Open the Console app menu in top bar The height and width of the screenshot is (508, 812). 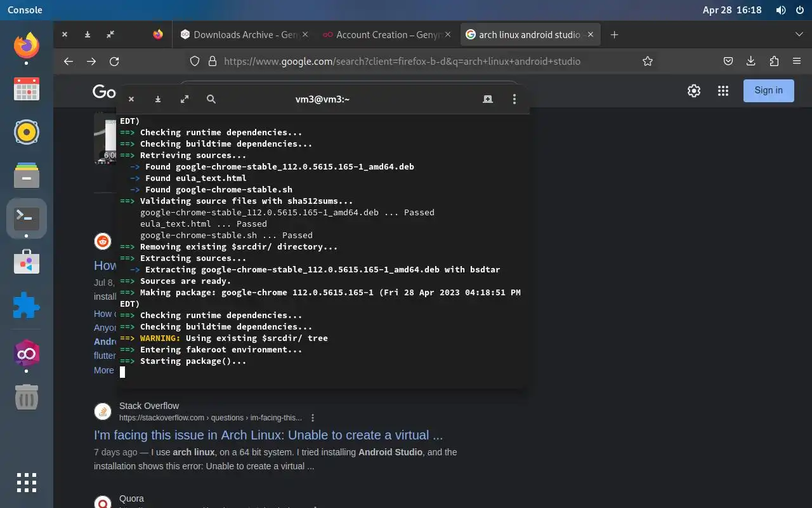pos(25,10)
